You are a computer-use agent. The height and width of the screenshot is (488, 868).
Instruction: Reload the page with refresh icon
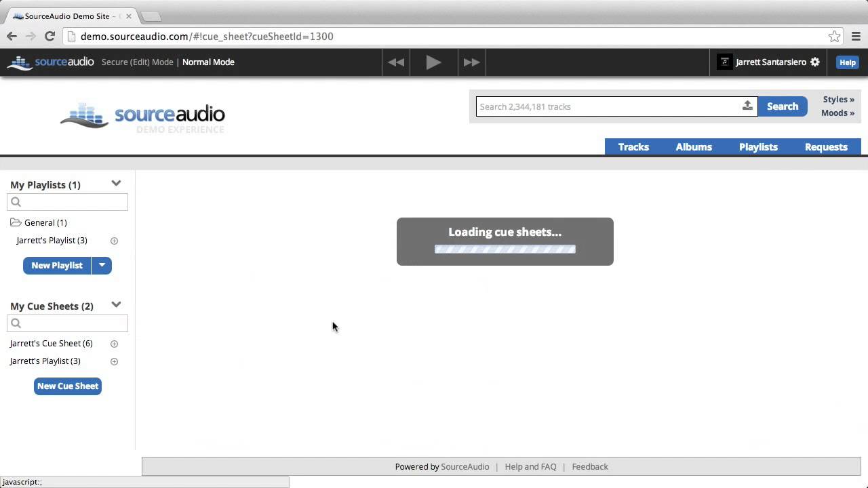click(x=50, y=37)
